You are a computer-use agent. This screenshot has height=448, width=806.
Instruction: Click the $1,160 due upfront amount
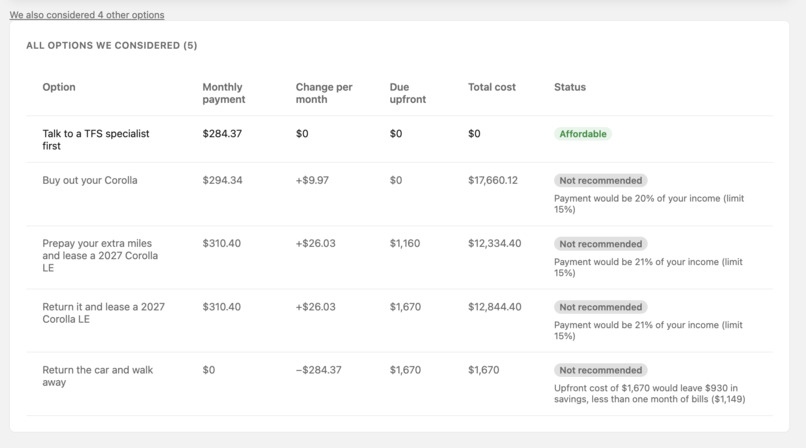coord(405,244)
